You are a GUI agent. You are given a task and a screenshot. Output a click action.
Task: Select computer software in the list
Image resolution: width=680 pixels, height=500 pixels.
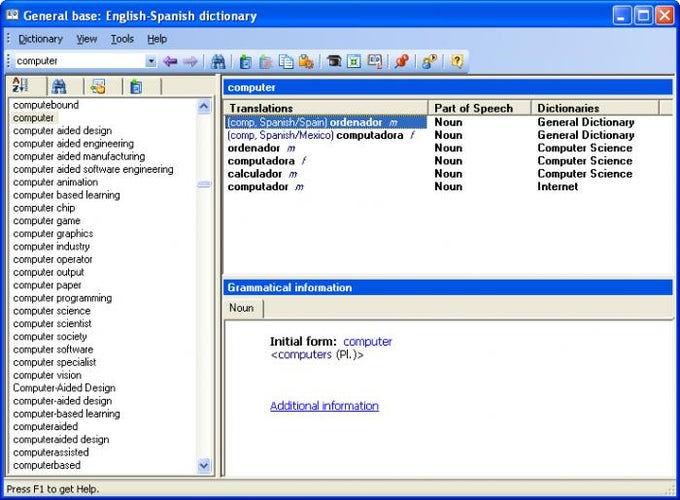(x=53, y=350)
